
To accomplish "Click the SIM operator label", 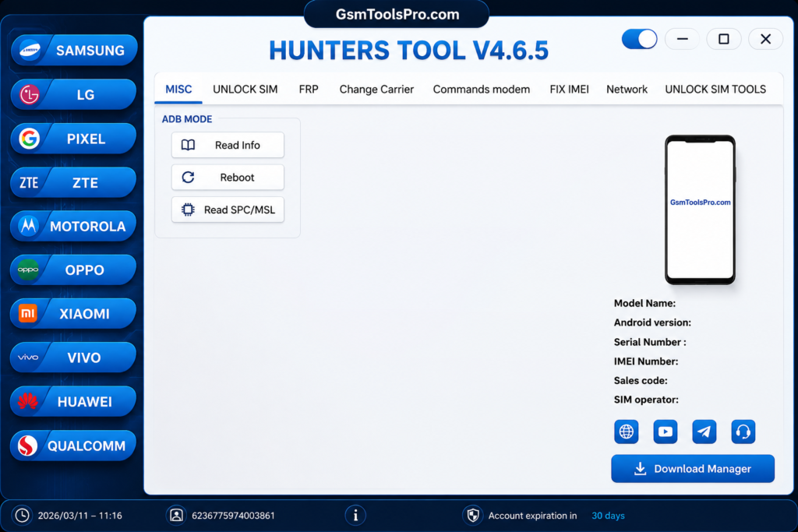I will pyautogui.click(x=646, y=400).
